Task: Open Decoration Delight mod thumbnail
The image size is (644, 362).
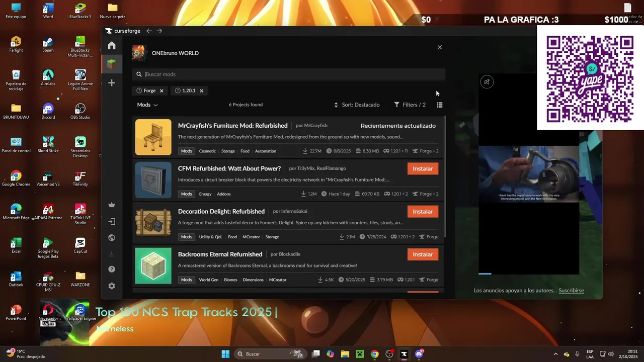Action: coord(153,223)
